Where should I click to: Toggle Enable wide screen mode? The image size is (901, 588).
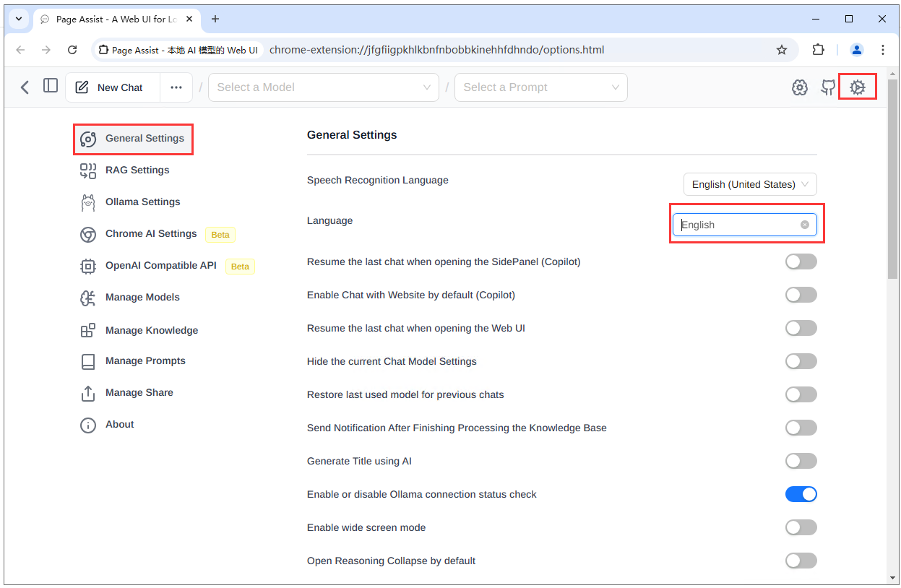tap(801, 527)
